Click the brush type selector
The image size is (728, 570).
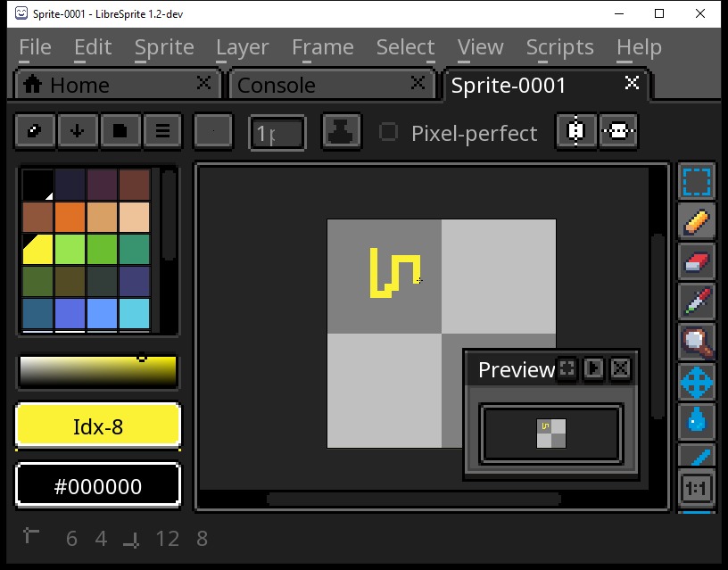[x=213, y=131]
